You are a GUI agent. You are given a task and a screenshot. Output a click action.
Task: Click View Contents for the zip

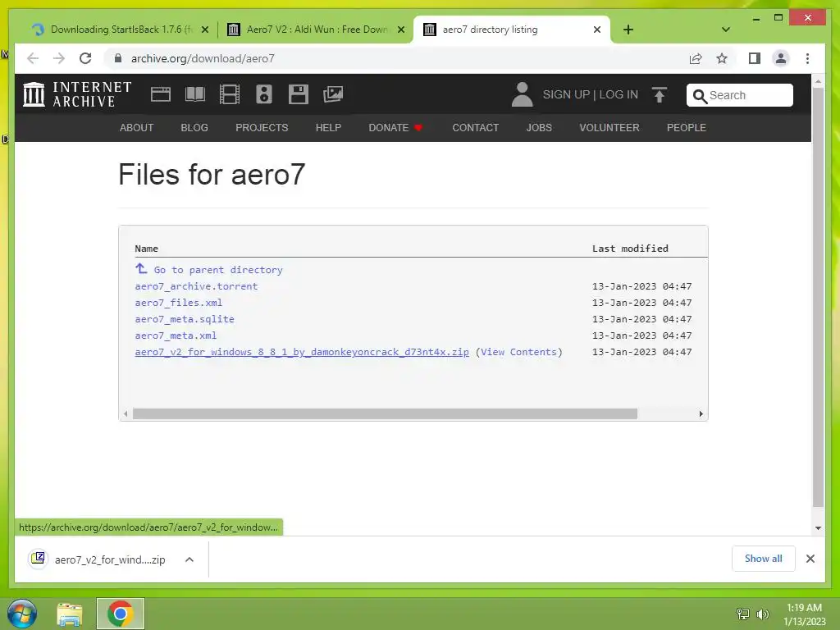coord(518,352)
